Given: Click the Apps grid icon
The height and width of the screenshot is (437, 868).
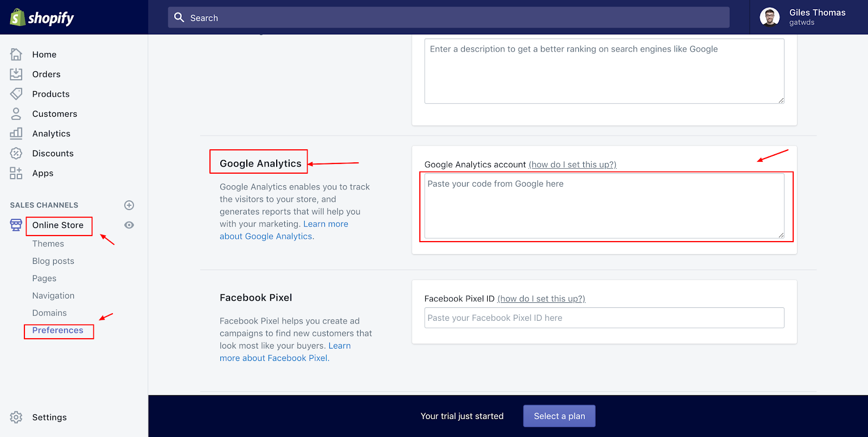Looking at the screenshot, I should point(16,173).
